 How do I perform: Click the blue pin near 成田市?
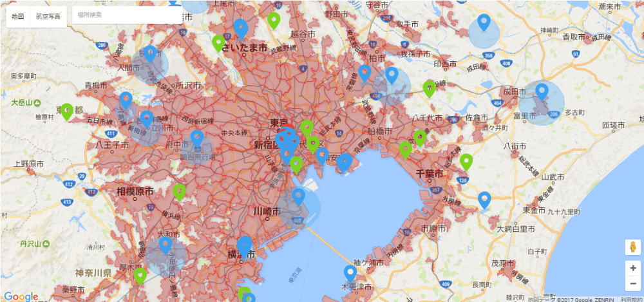[x=542, y=92]
